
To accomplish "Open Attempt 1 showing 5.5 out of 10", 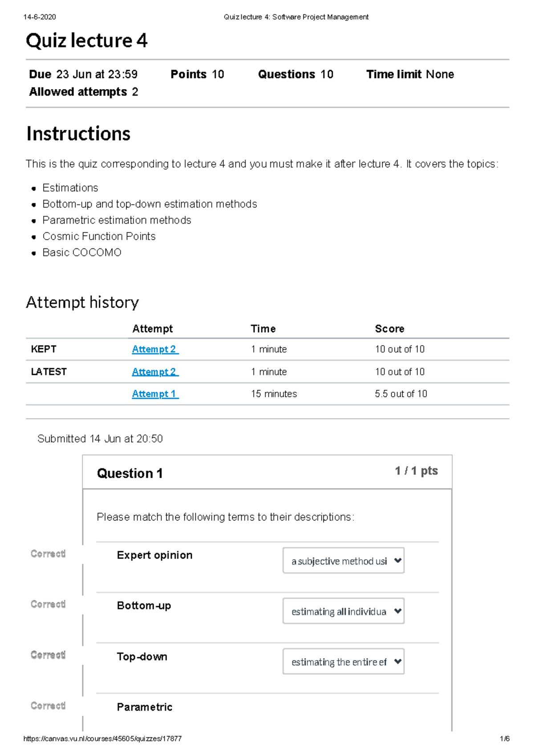I will (x=154, y=394).
